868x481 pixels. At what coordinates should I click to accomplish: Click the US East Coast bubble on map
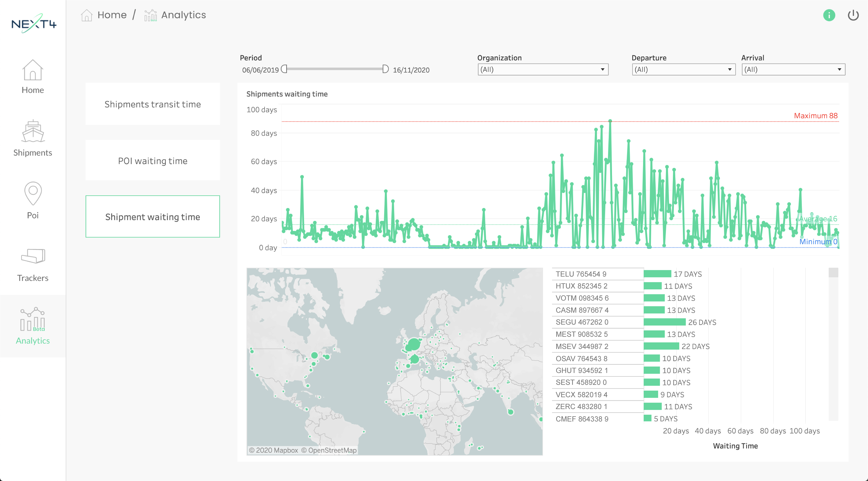pos(314,355)
